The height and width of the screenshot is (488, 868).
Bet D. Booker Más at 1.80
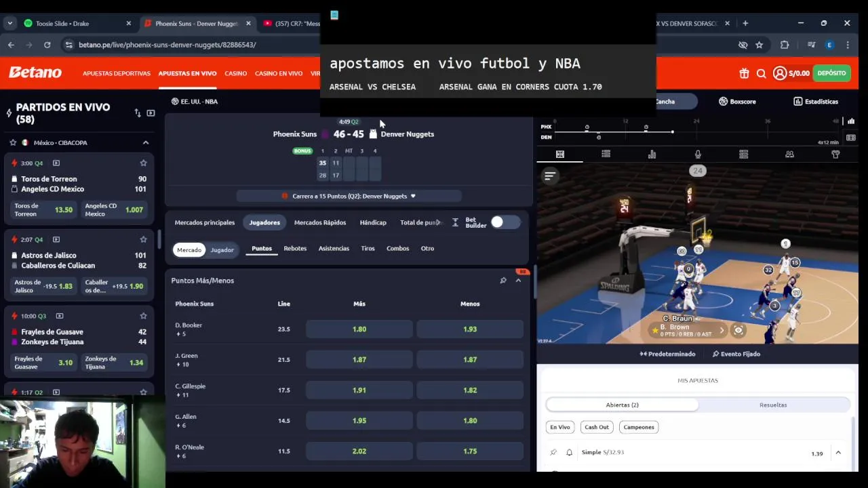(x=359, y=329)
